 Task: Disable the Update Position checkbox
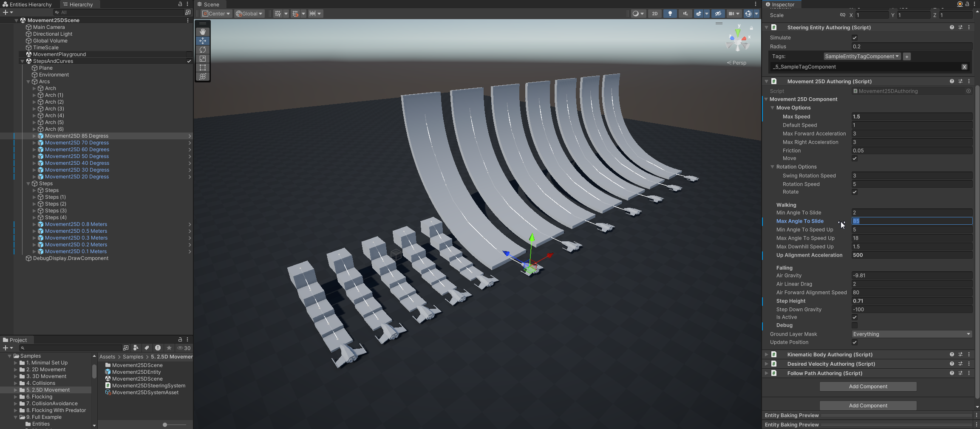pyautogui.click(x=855, y=342)
